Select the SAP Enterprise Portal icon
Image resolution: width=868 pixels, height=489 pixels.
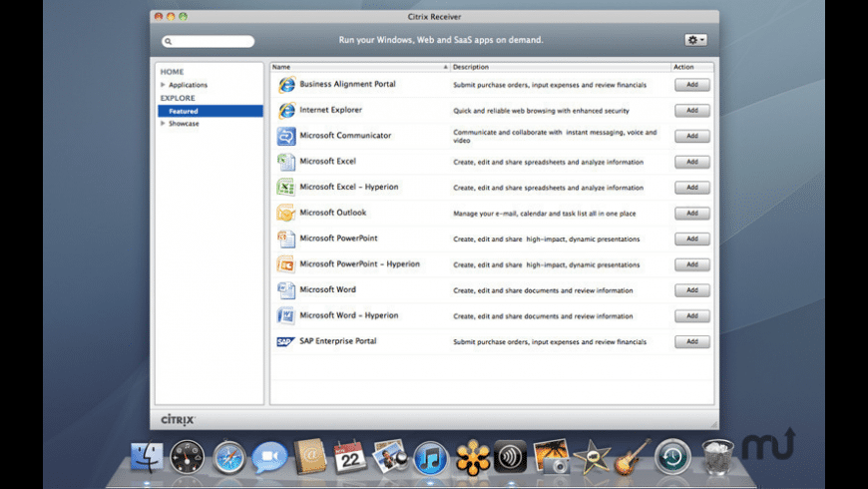tap(285, 341)
